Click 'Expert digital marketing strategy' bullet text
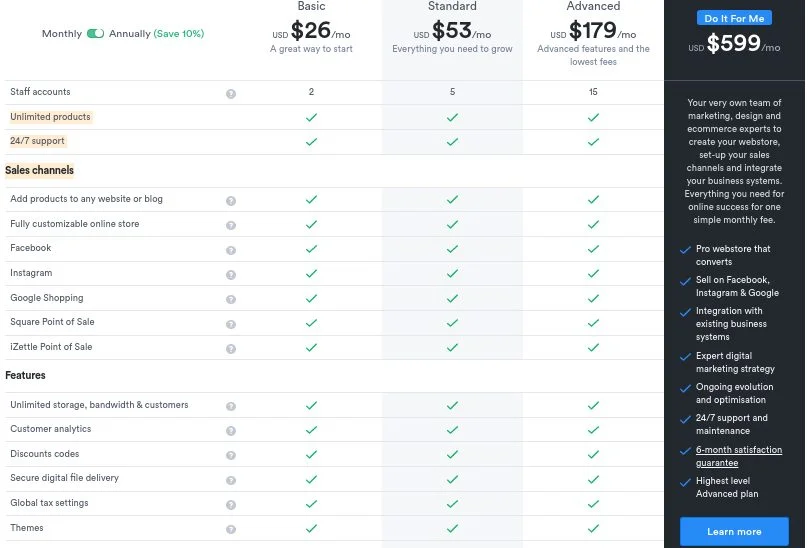Screen dimensions: 808x548 point(735,362)
